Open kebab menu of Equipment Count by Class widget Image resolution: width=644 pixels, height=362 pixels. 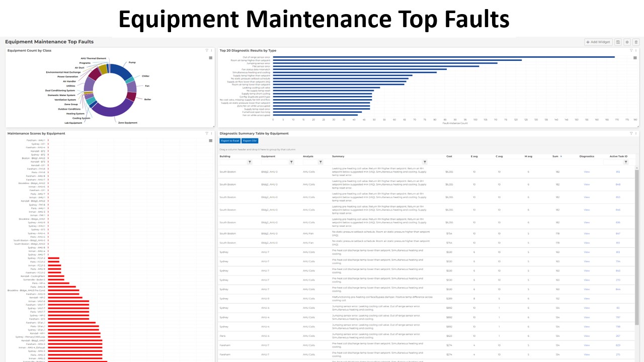click(211, 50)
